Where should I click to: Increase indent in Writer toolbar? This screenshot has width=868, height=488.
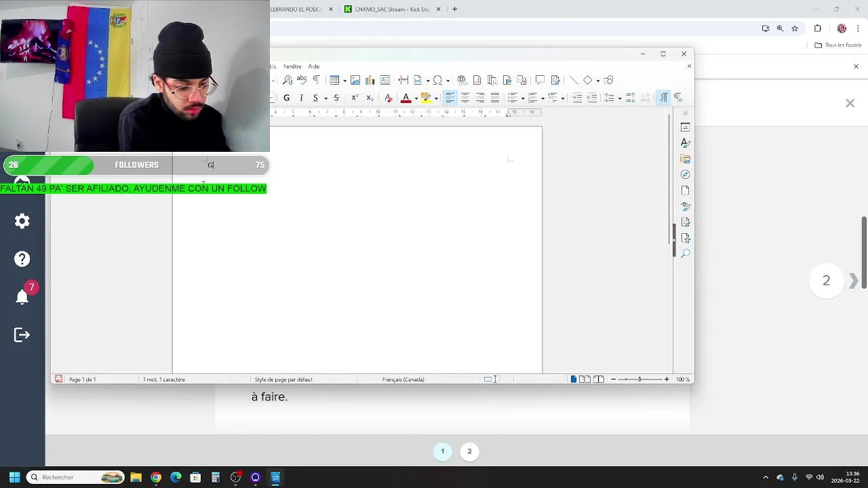pyautogui.click(x=577, y=98)
